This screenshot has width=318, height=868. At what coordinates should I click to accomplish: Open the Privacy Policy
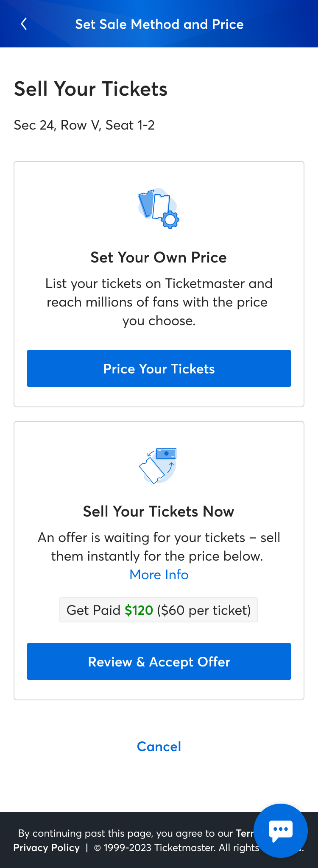coord(46,848)
